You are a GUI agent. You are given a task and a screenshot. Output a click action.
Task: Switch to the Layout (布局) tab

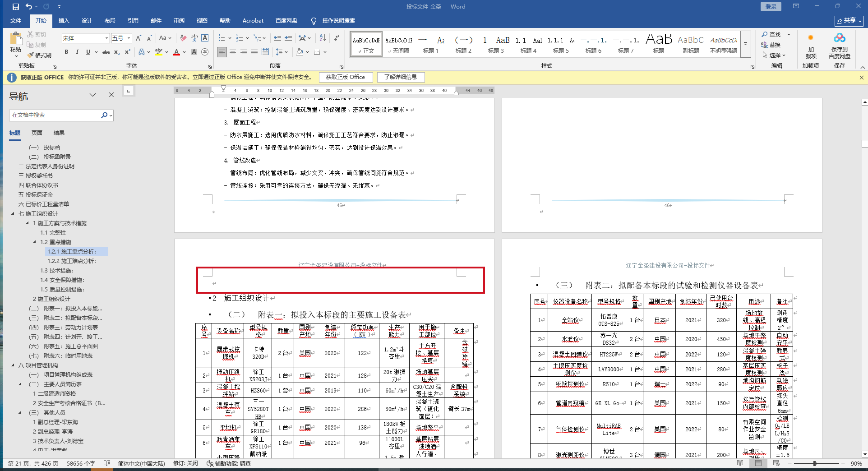[110, 21]
